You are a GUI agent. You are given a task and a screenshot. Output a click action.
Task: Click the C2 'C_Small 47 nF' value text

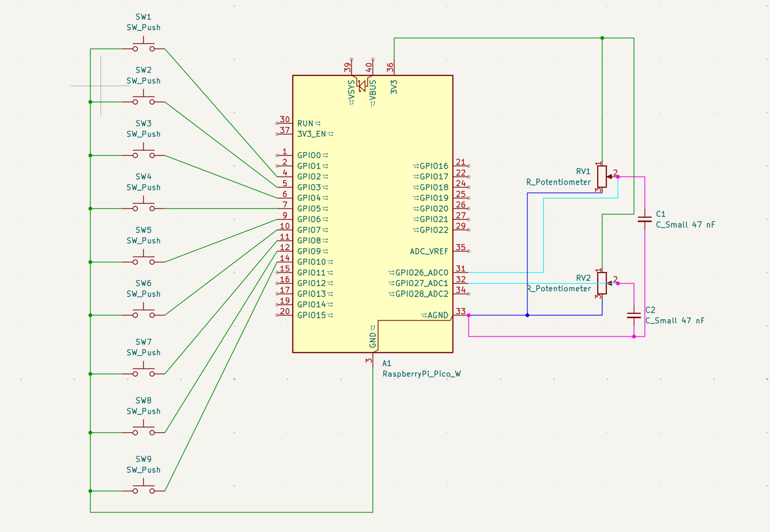675,320
